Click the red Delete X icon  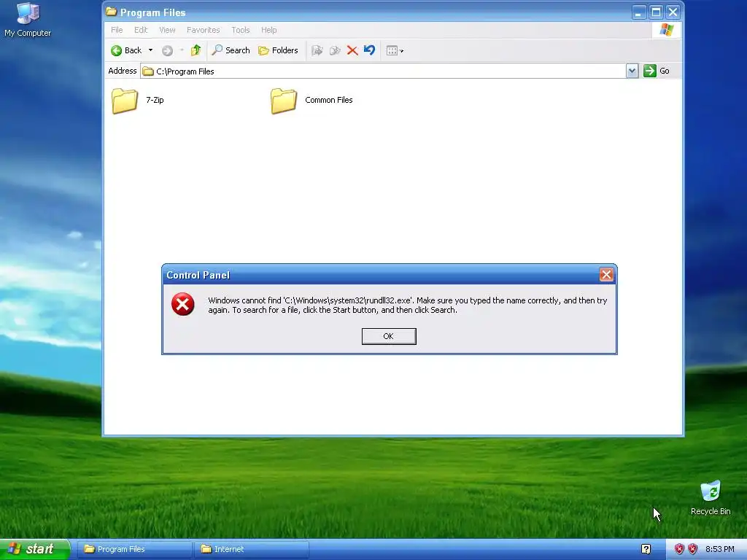352,50
